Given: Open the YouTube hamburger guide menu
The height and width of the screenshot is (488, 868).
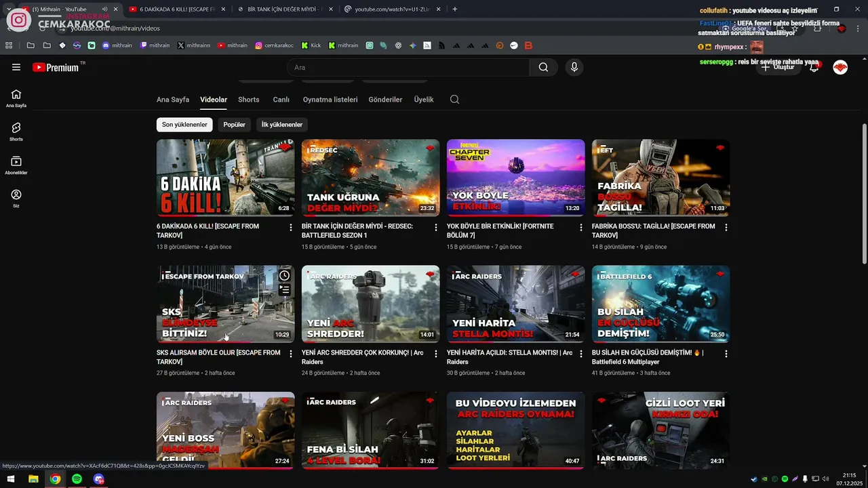Looking at the screenshot, I should (16, 67).
